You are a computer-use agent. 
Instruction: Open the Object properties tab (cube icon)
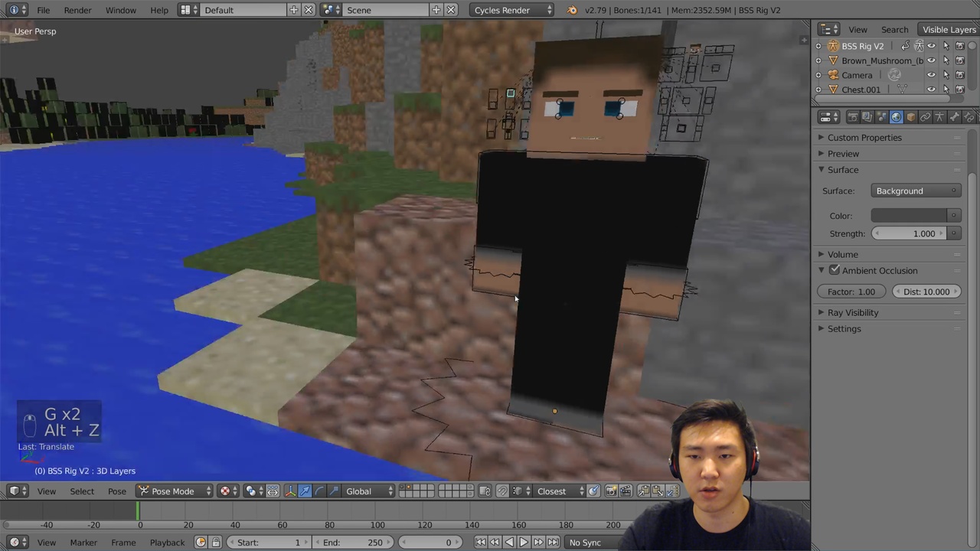click(x=911, y=117)
